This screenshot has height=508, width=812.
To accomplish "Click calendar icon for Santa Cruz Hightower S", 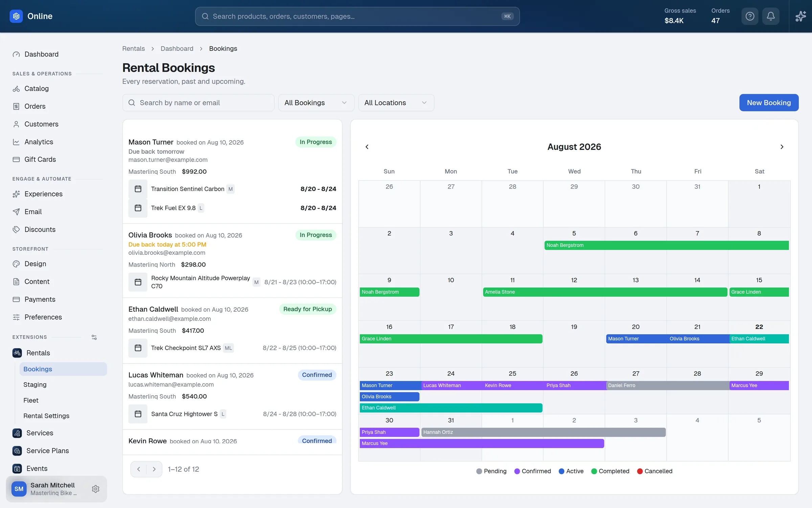I will (x=138, y=414).
